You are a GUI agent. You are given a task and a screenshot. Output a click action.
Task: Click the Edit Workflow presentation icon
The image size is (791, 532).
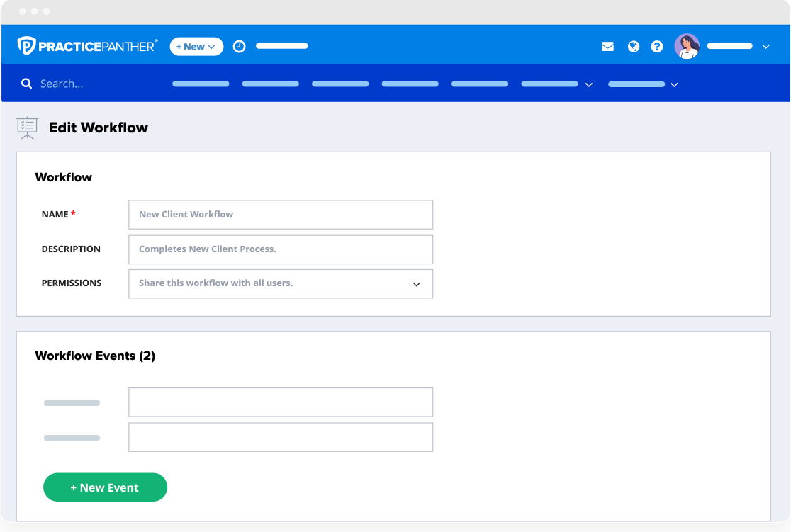pyautogui.click(x=28, y=128)
